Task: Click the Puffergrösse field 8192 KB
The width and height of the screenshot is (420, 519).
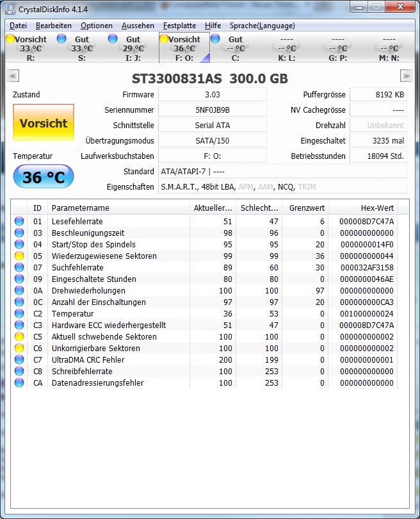Action: click(x=378, y=95)
